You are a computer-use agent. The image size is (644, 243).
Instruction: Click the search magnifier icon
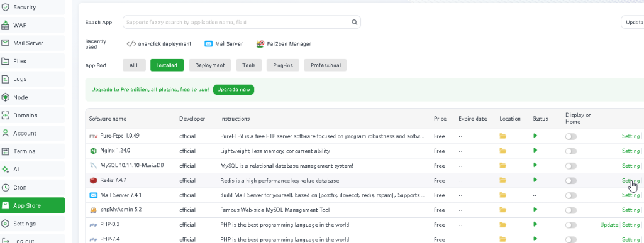coord(355,23)
